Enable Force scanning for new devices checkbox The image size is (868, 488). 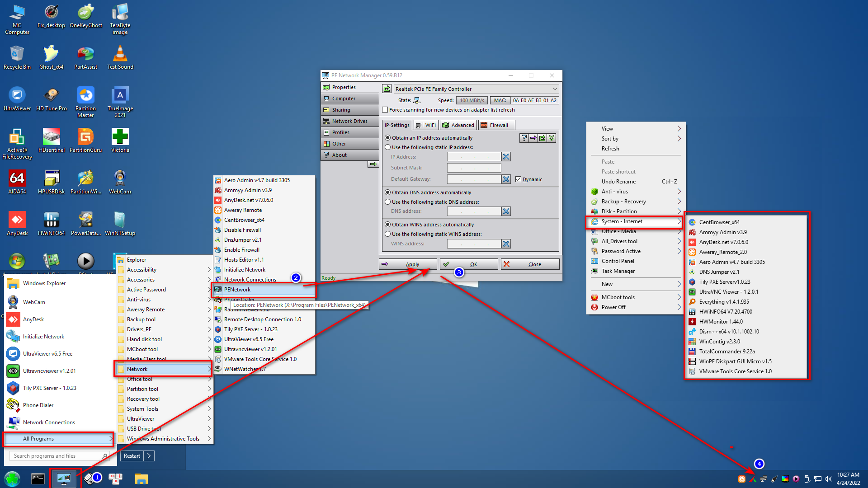(x=385, y=110)
